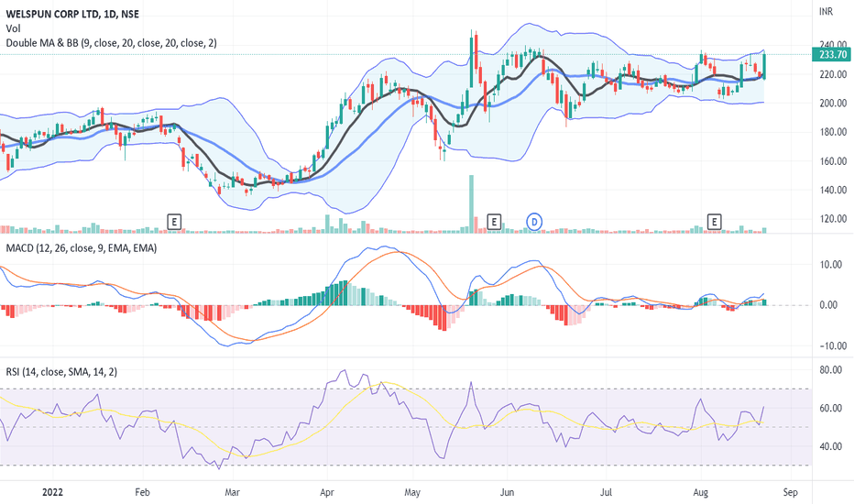
Task: Click the Sep label on time axis
Action: 790,493
